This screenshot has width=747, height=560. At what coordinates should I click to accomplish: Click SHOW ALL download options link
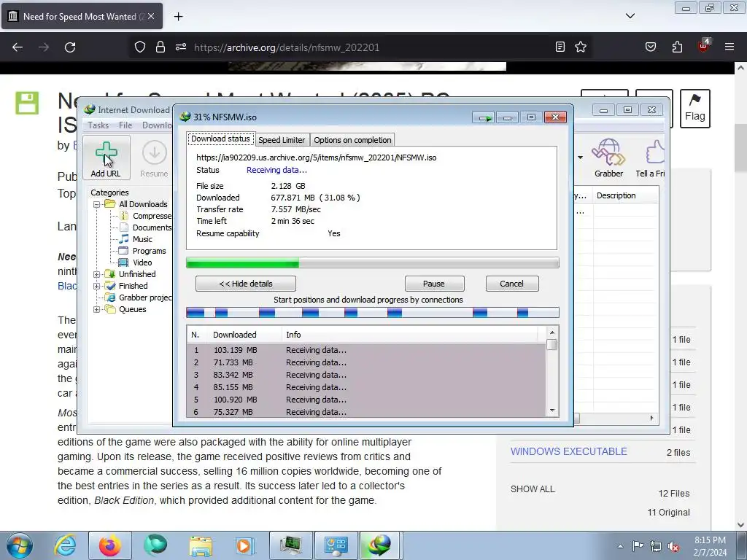tap(533, 489)
